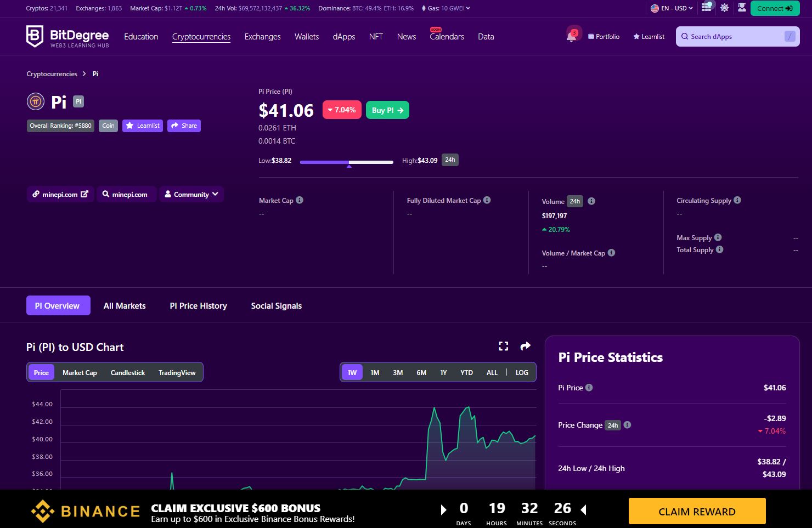The height and width of the screenshot is (528, 812).
Task: Select the 1Y chart range
Action: (x=443, y=372)
